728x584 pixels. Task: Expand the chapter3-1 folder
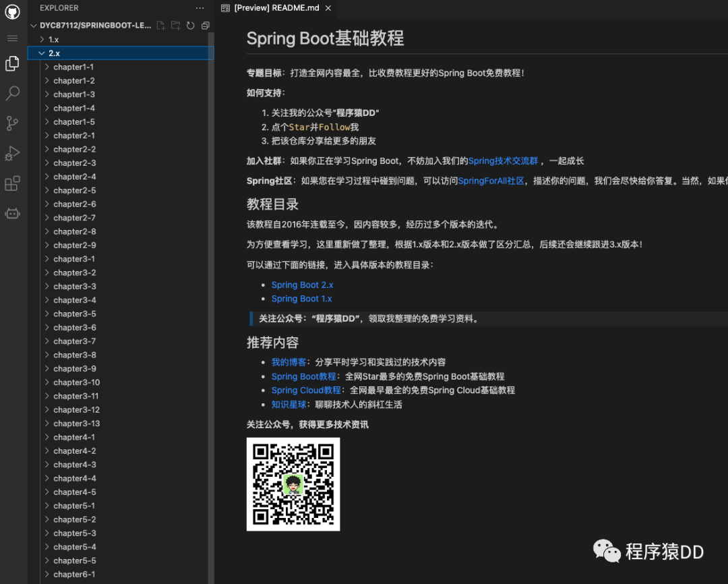[x=47, y=259]
